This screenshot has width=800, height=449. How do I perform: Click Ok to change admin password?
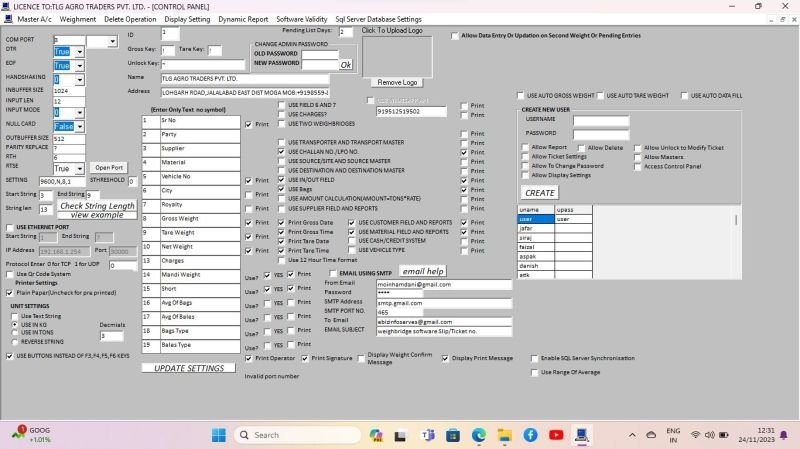(346, 65)
